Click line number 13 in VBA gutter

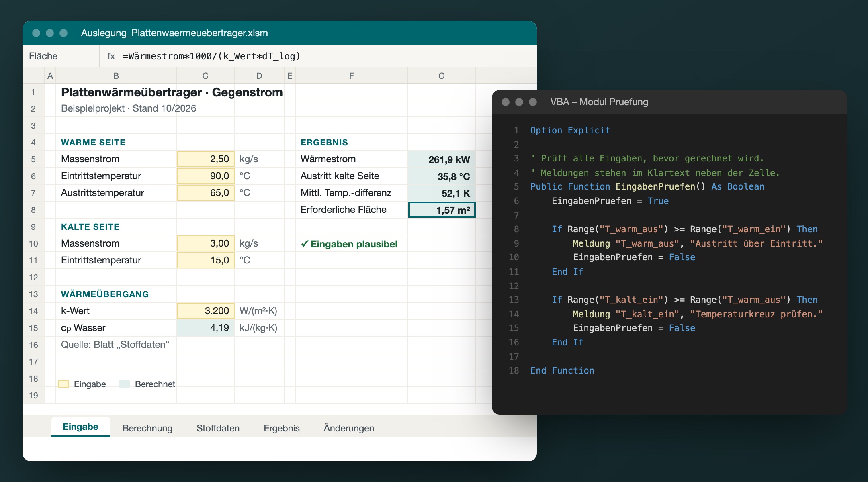(x=514, y=300)
